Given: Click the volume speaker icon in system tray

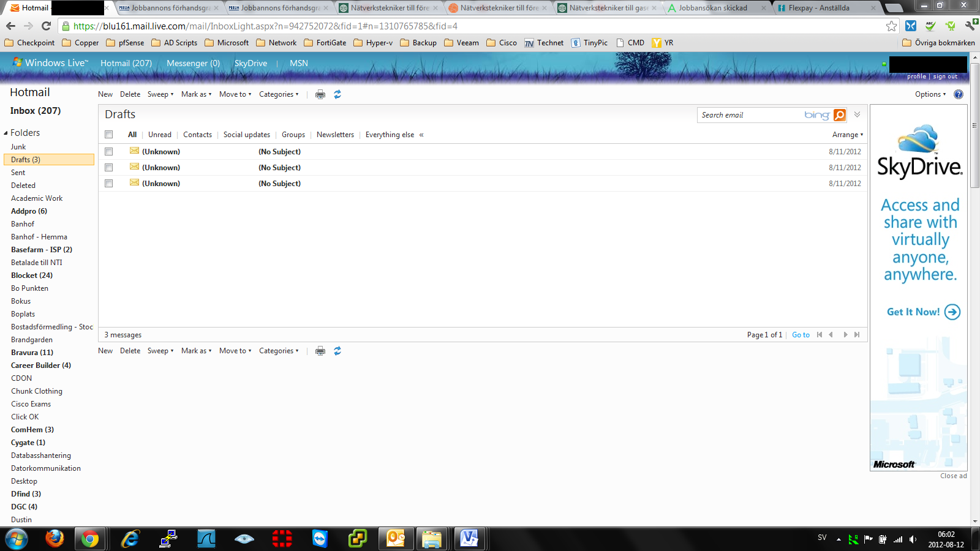Looking at the screenshot, I should tap(913, 539).
